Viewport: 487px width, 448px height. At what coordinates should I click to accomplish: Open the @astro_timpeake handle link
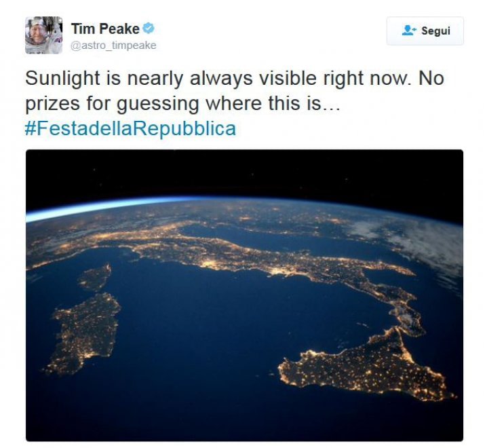click(113, 45)
